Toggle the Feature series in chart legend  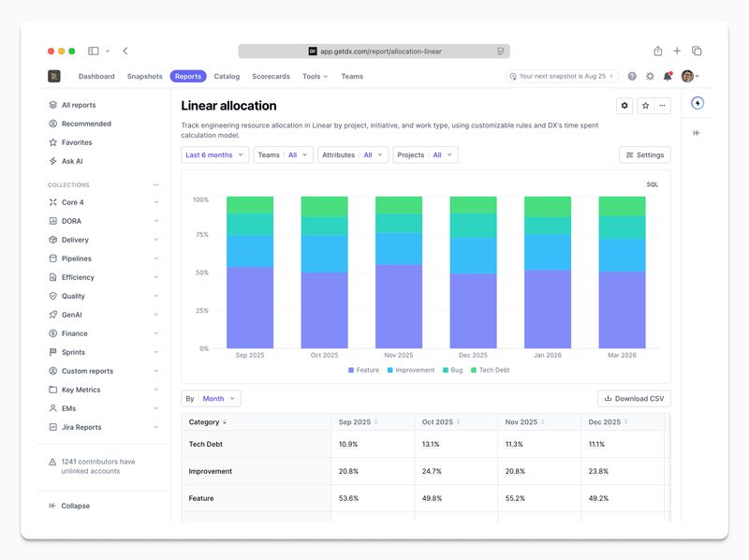(x=363, y=370)
